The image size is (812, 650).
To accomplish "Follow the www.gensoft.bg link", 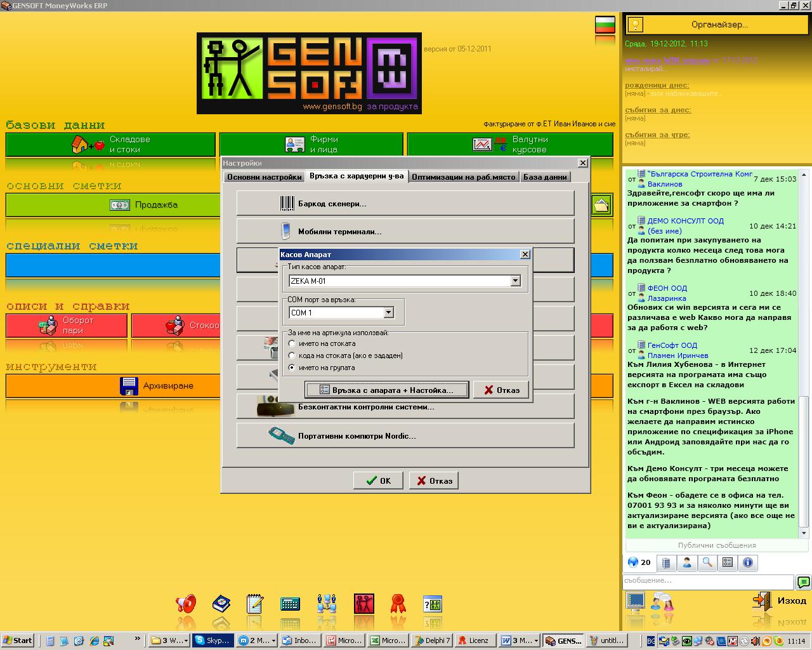I will coord(332,107).
